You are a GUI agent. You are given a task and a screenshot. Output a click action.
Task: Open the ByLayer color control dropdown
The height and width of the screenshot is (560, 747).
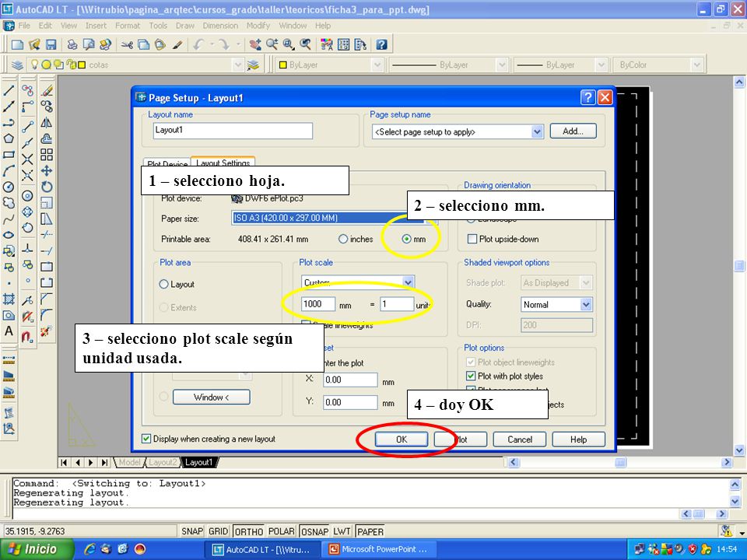(377, 65)
